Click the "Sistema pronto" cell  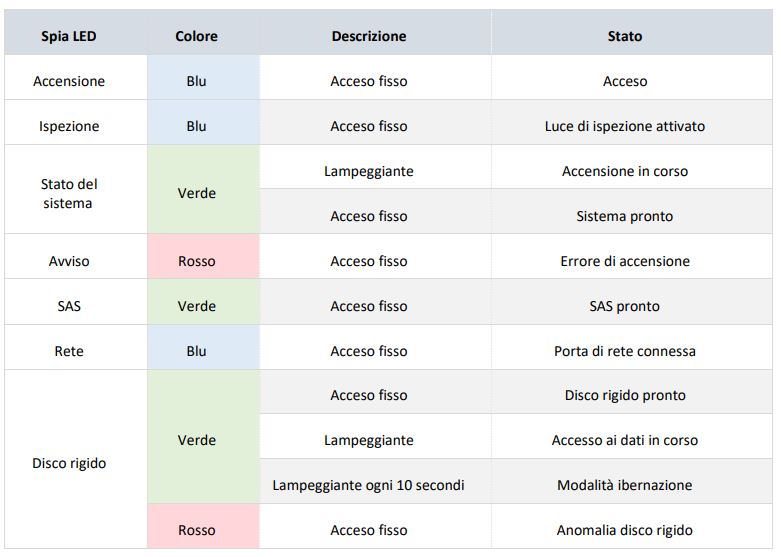pyautogui.click(x=625, y=216)
